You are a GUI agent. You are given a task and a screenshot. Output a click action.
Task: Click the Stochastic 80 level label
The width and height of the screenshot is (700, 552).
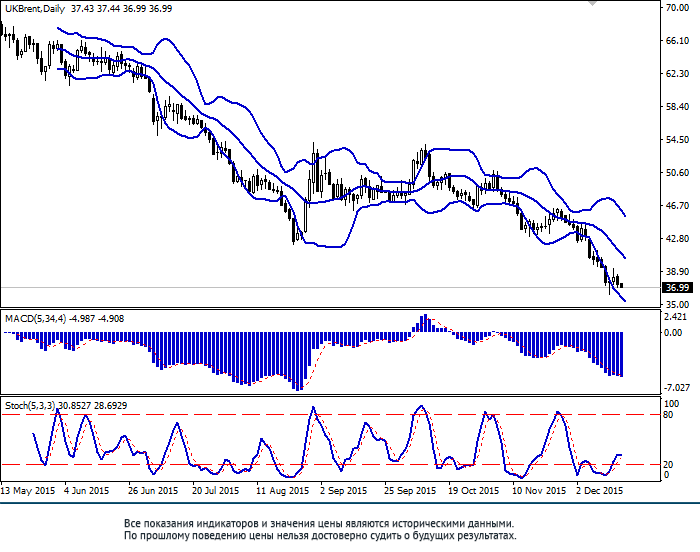coord(668,415)
